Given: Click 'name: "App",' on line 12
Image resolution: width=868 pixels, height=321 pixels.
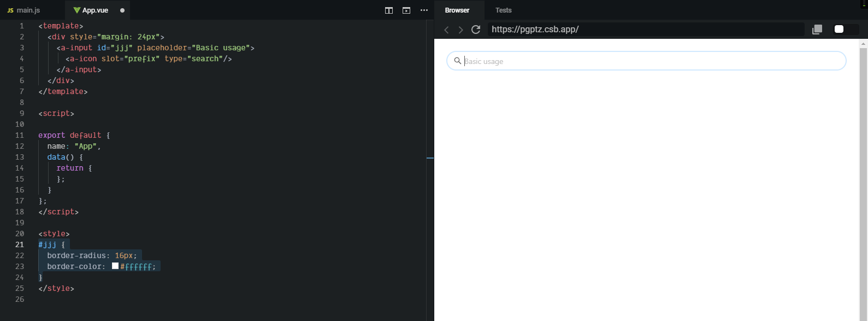Looking at the screenshot, I should (x=74, y=146).
